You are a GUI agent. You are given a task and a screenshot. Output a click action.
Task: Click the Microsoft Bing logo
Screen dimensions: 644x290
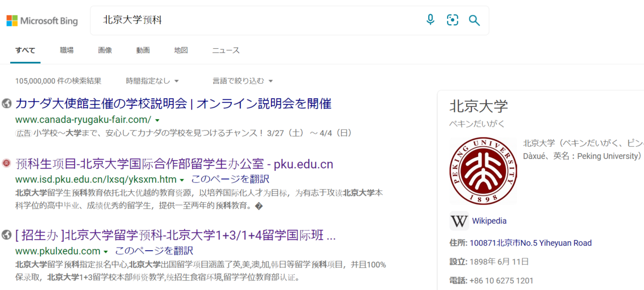pos(42,21)
